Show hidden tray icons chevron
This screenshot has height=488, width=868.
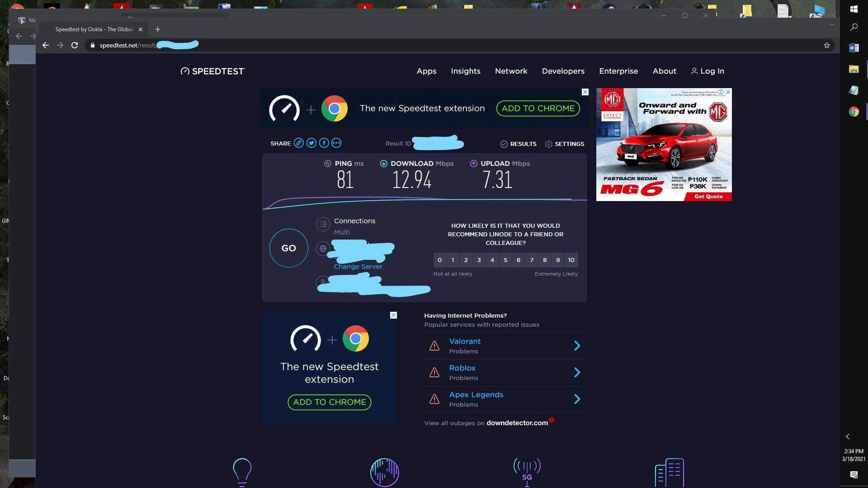(x=848, y=436)
